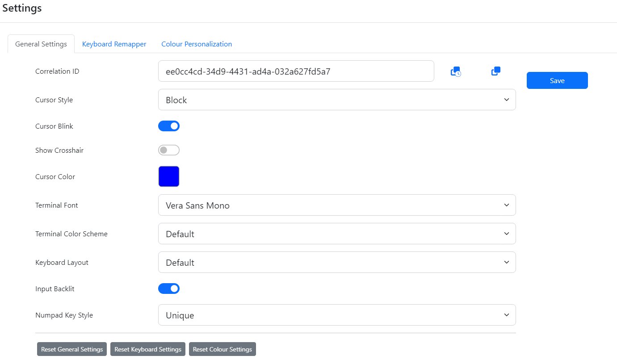Open the Terminal Color Scheme dropdown
Viewport: 617px width, 364px height.
pyautogui.click(x=337, y=234)
